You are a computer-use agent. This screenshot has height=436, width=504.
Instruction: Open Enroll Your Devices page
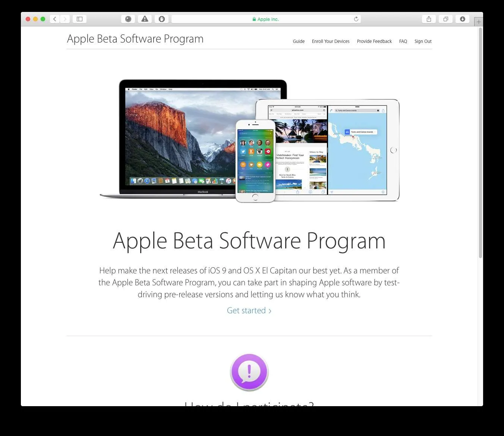[x=331, y=41]
